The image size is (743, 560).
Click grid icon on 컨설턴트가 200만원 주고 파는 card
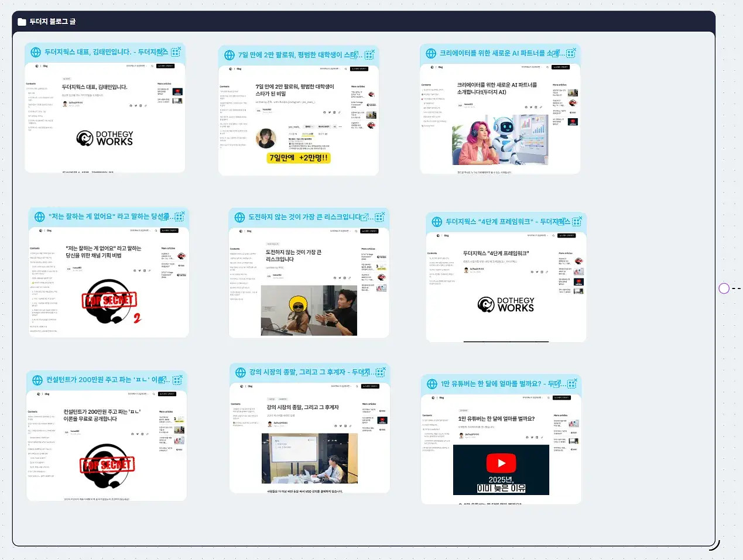tap(177, 380)
